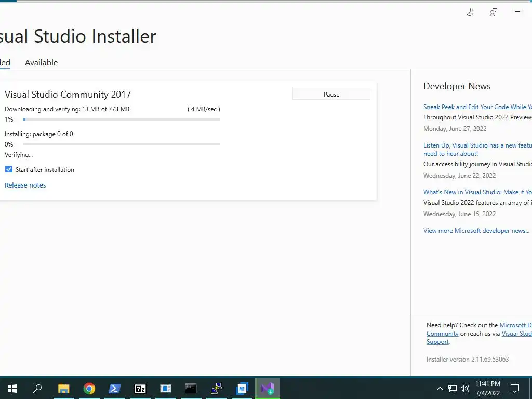Open the volume speaker tray icon
The width and height of the screenshot is (532, 399).
click(x=465, y=389)
